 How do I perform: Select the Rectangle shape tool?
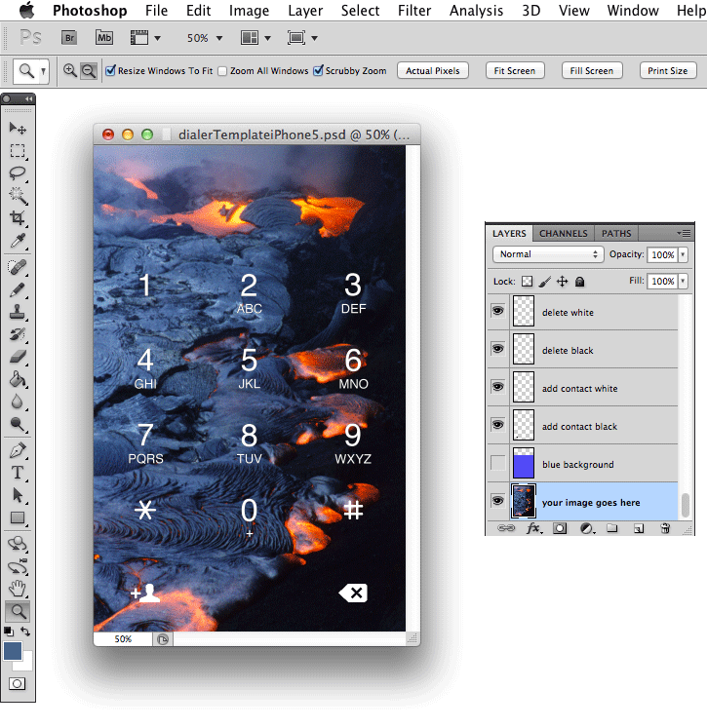click(x=18, y=517)
